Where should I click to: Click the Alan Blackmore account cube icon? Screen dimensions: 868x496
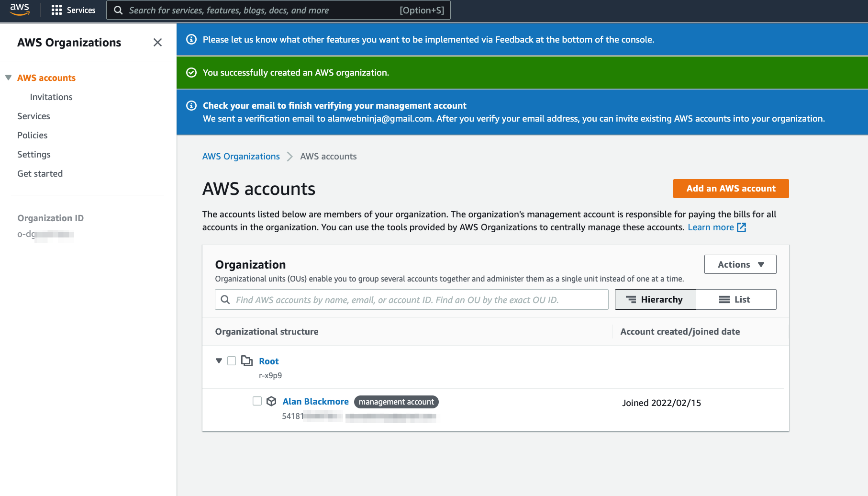click(x=271, y=401)
